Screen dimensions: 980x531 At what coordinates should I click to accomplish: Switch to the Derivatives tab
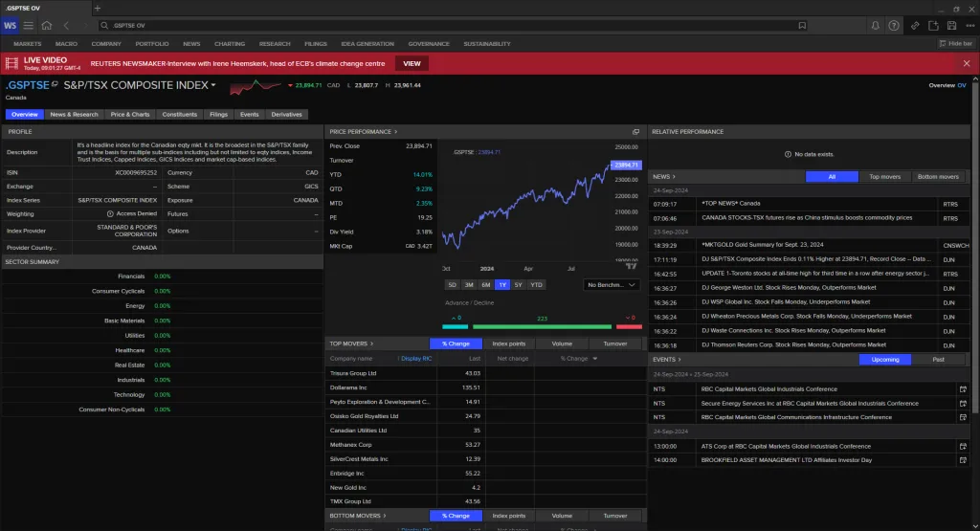[x=286, y=114]
